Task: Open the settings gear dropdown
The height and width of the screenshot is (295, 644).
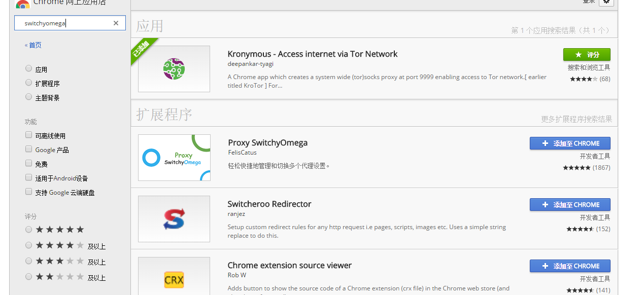Action: [x=606, y=2]
